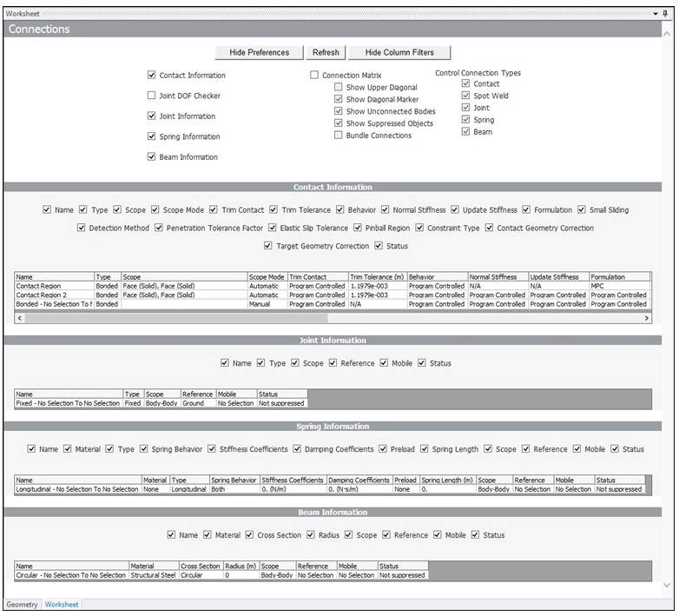The image size is (679, 616).
Task: Toggle Pinball Region column filter
Action: click(357, 228)
